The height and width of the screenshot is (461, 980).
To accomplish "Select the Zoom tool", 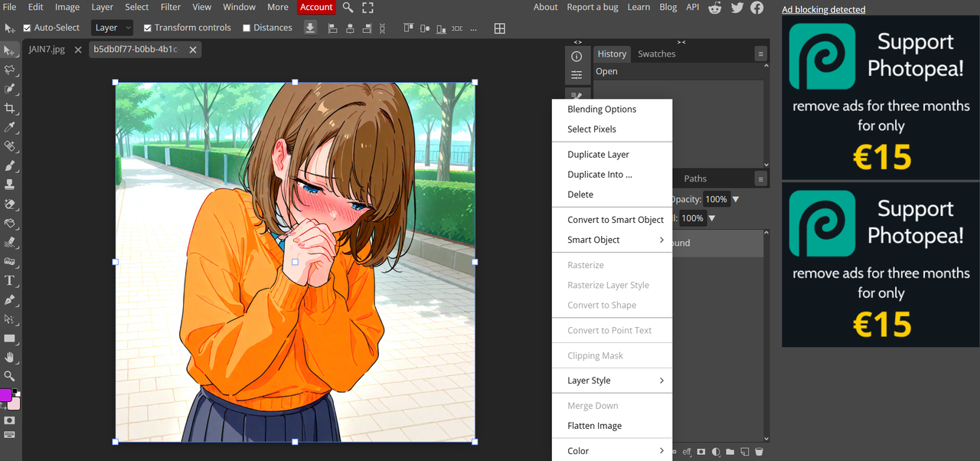I will pyautogui.click(x=10, y=376).
